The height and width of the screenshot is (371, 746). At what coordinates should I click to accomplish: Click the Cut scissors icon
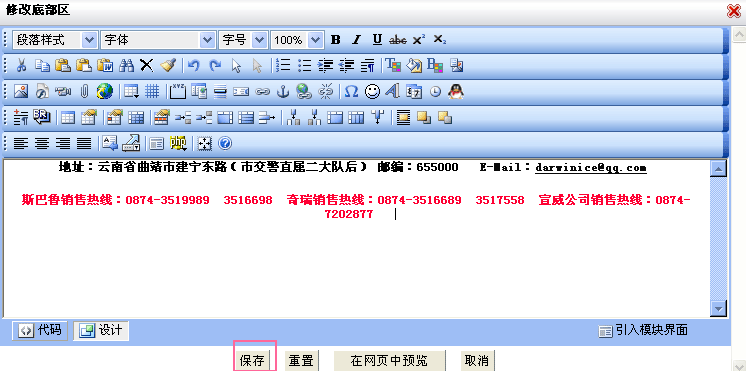(21, 66)
